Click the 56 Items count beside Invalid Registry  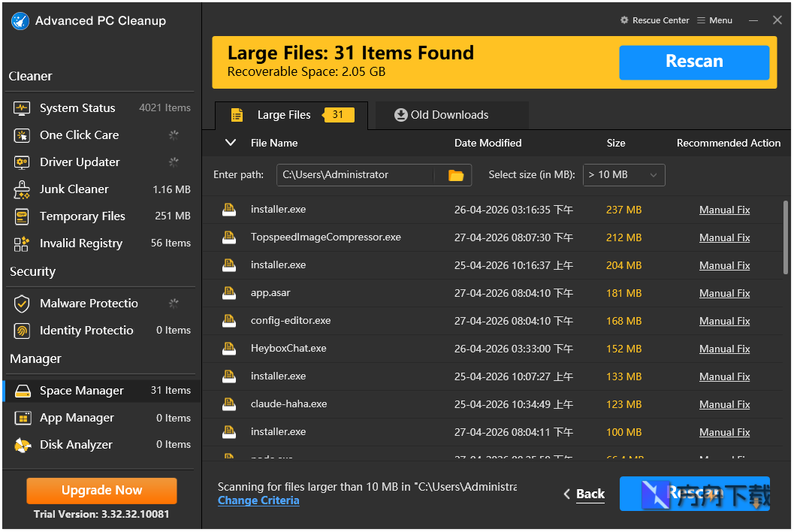click(171, 243)
